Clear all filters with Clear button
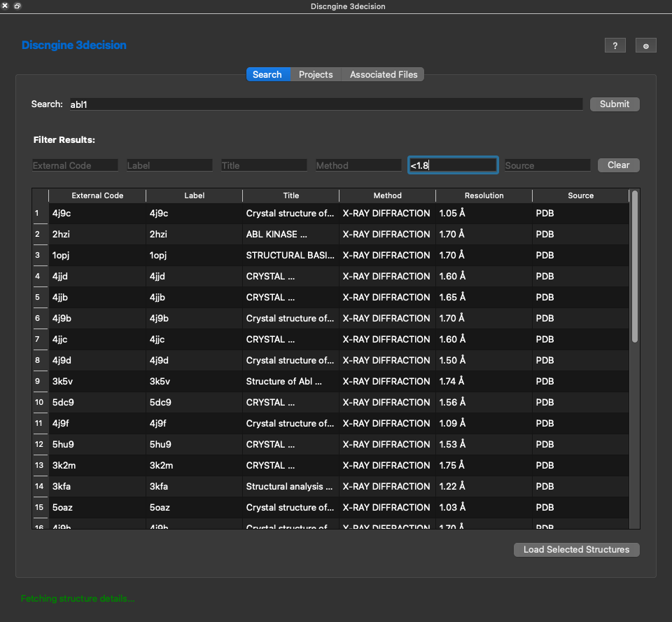This screenshot has width=672, height=622. [618, 165]
